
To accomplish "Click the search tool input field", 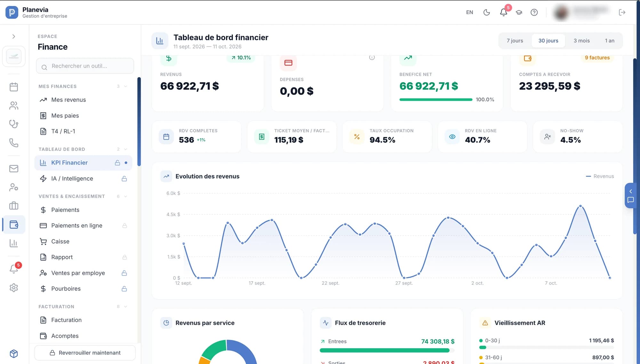I will click(x=85, y=66).
